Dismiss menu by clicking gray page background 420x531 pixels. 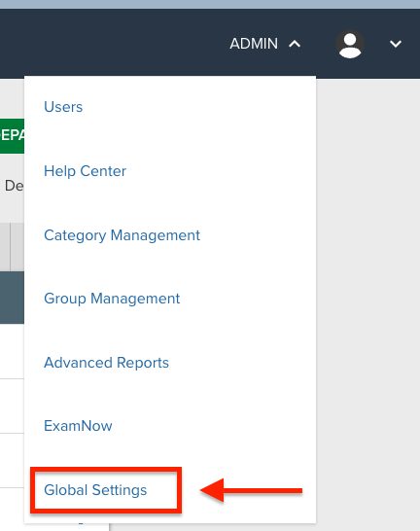(368, 304)
